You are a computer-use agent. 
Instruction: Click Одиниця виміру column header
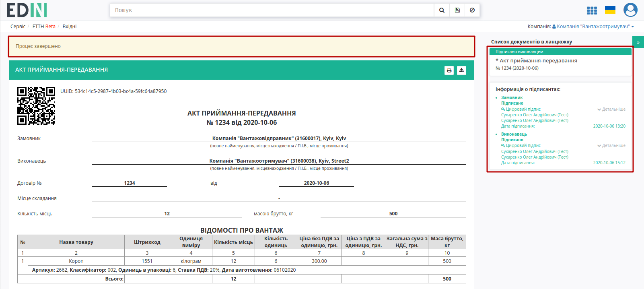191,242
